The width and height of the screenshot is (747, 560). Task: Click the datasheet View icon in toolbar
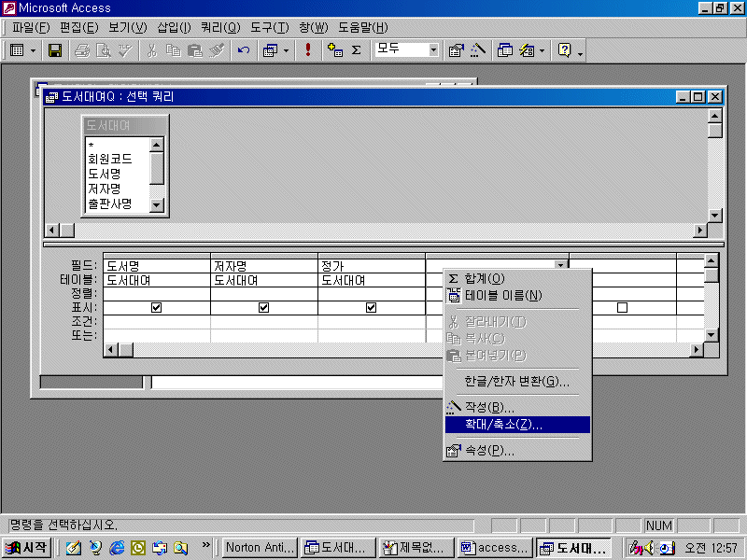click(17, 50)
